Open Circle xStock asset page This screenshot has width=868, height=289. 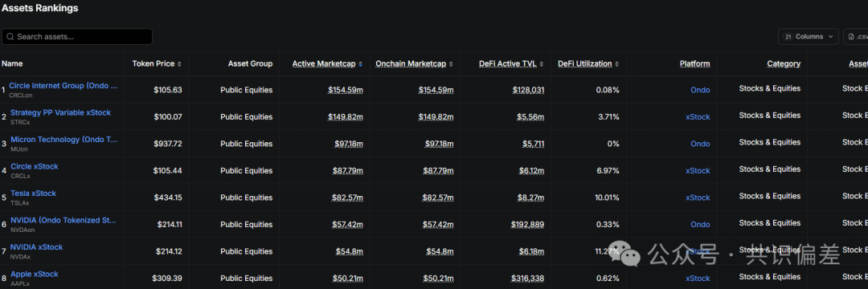35,166
